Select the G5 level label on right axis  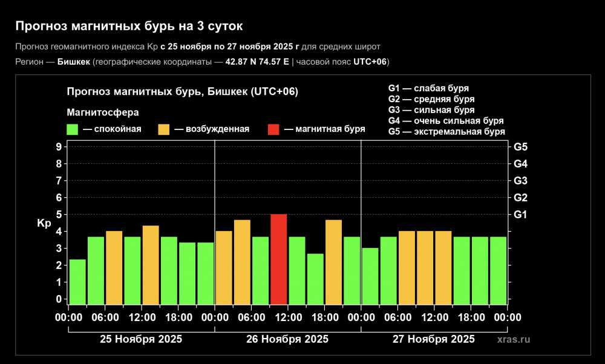520,146
